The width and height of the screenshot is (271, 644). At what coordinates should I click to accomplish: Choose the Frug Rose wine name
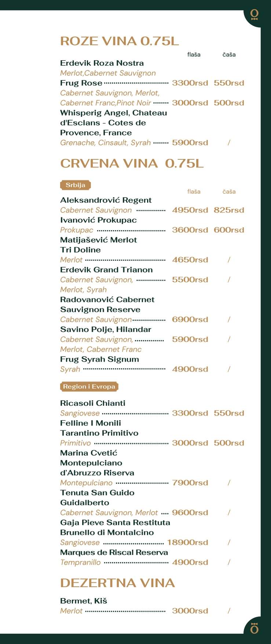pos(81,83)
